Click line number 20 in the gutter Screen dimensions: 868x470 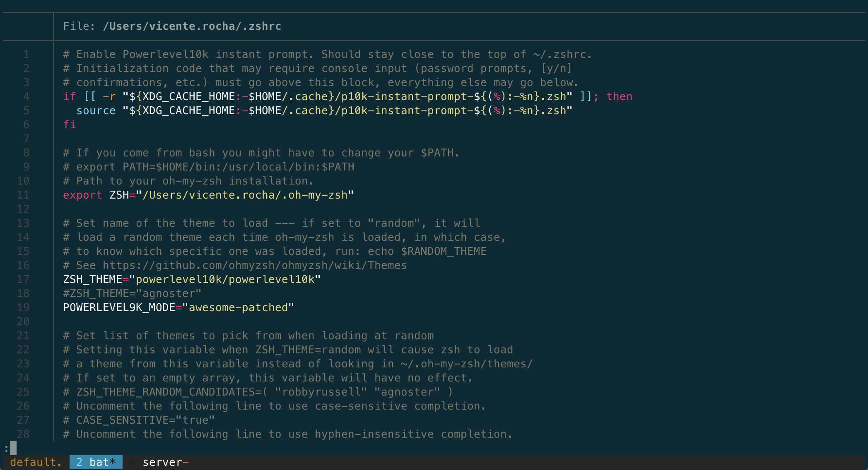coord(23,321)
